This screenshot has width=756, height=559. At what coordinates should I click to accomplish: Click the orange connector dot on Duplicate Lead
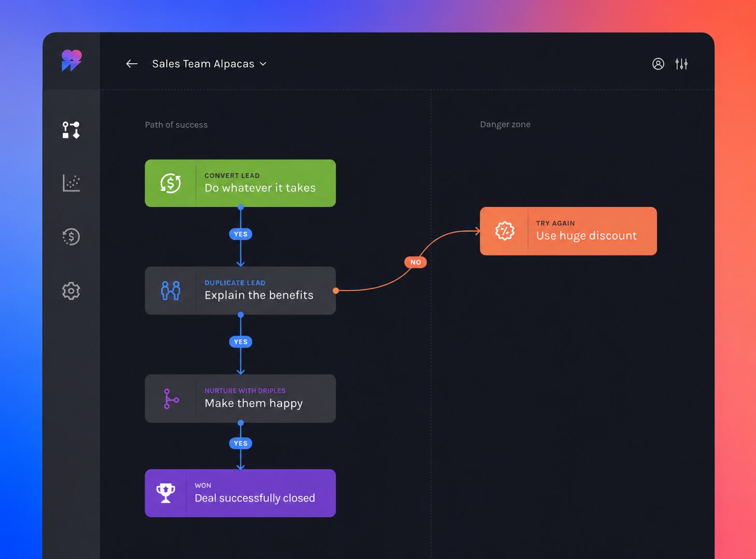[336, 290]
